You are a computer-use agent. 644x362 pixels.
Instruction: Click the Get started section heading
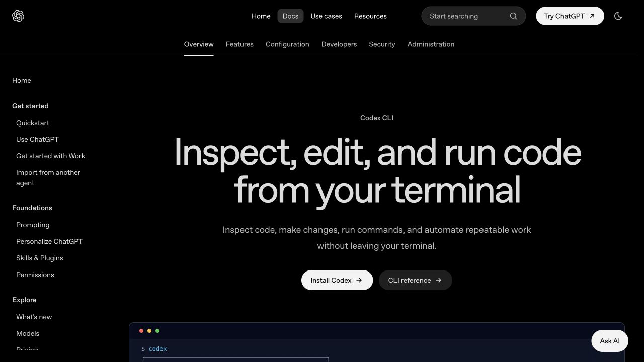tap(30, 106)
